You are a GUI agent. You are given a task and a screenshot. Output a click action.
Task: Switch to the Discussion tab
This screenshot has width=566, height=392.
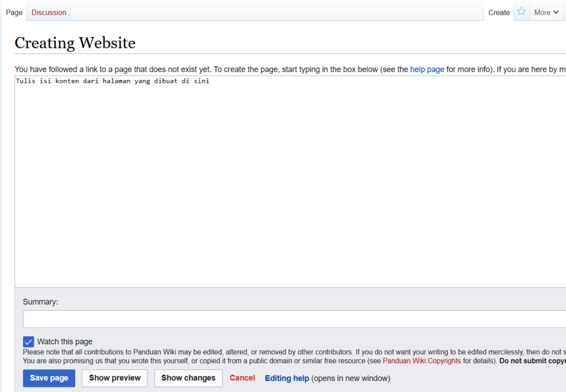(49, 12)
